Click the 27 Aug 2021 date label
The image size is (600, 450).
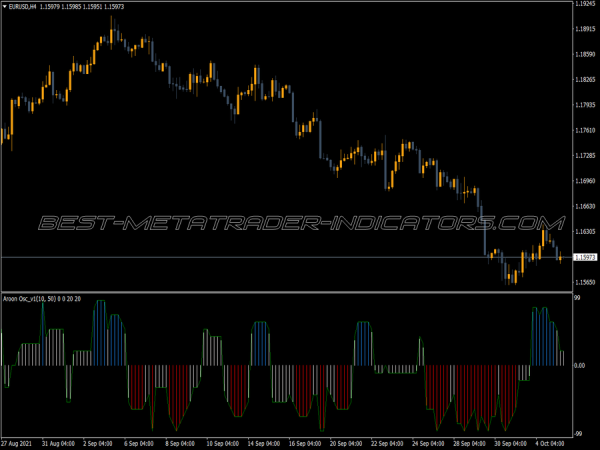click(x=21, y=441)
